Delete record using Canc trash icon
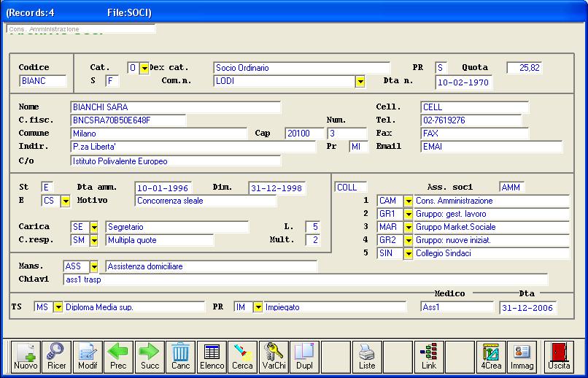 [x=180, y=357]
